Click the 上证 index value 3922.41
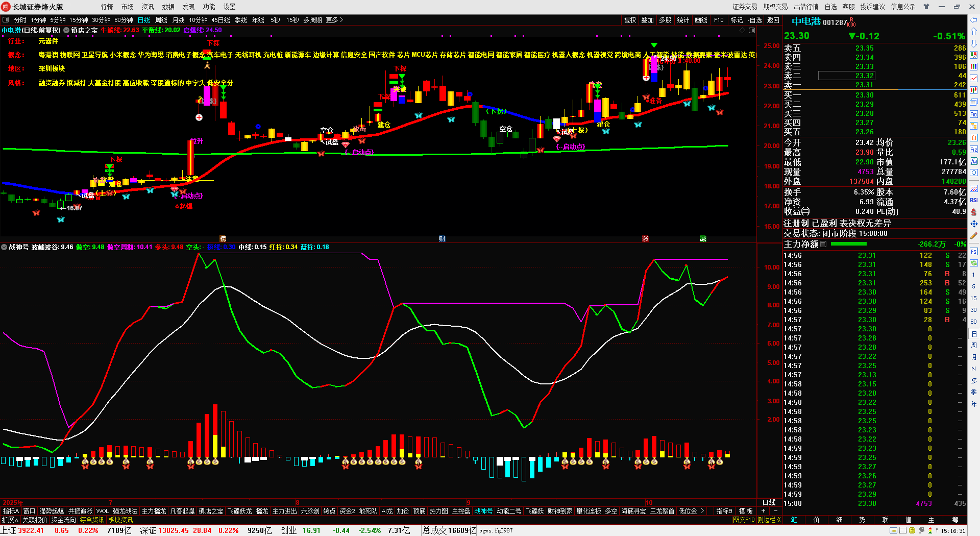 (x=31, y=530)
